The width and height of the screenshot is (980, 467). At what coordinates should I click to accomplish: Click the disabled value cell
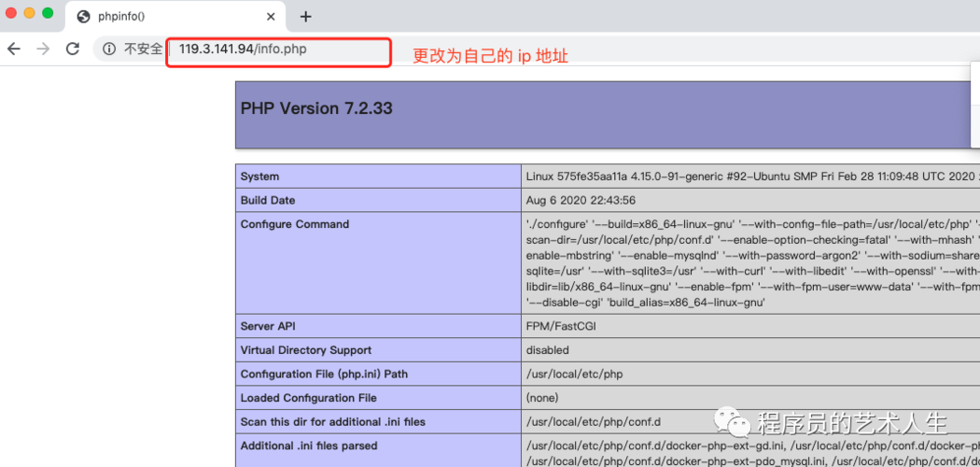click(x=548, y=350)
